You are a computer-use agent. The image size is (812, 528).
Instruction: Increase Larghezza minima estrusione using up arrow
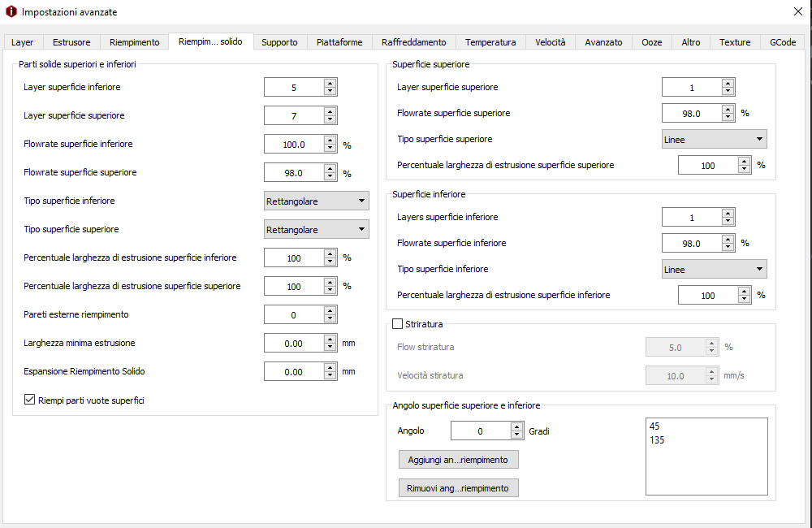pyautogui.click(x=330, y=339)
